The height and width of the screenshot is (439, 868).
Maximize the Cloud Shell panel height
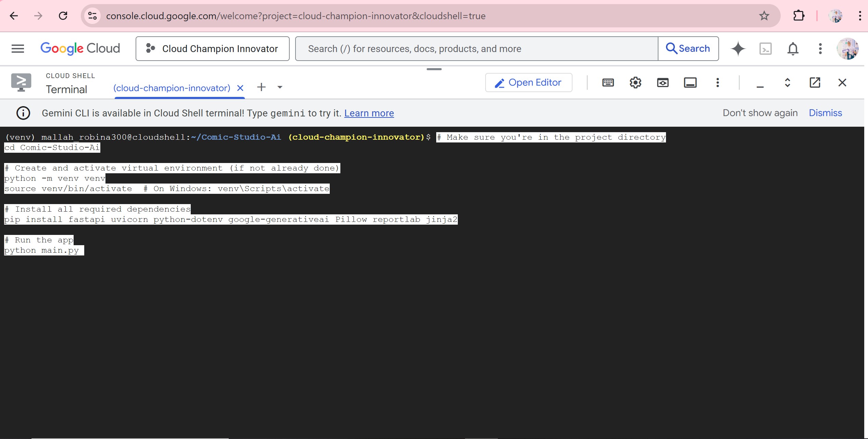787,83
